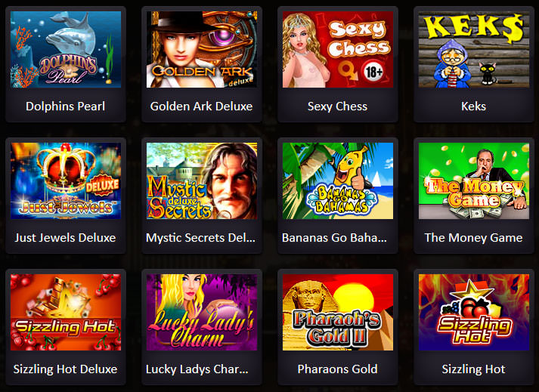Launch Lucky Lady's Charm game image
Viewport: 539px width, 392px height.
[x=202, y=312]
